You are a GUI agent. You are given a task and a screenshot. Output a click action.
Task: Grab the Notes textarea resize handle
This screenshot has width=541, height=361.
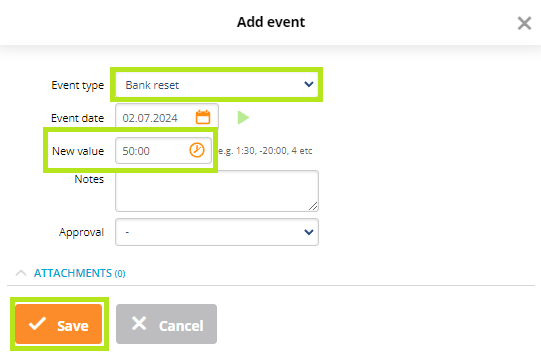313,206
